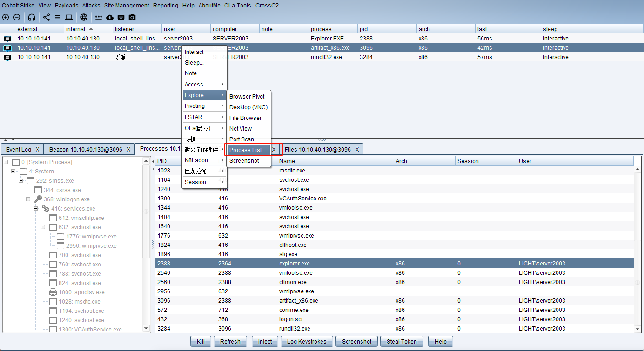Expand the Session submenu in context menu
Screen dimensions: 644x351
coord(204,182)
